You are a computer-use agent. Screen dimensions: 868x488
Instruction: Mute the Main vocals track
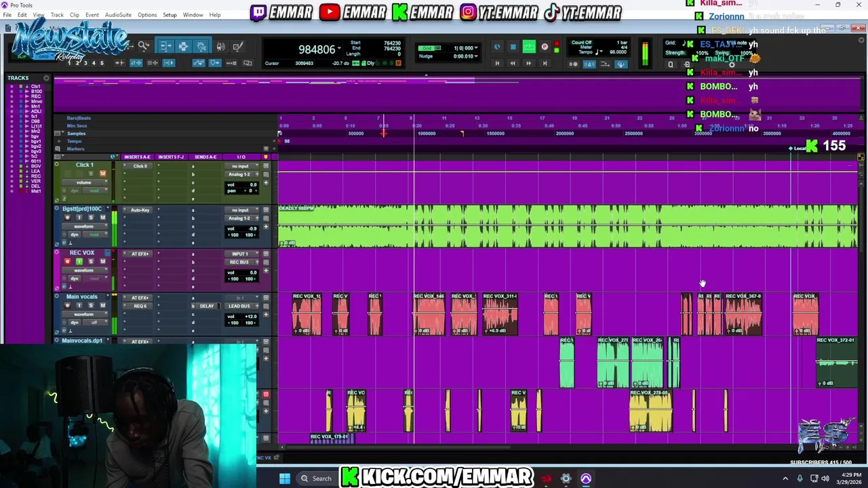click(103, 306)
